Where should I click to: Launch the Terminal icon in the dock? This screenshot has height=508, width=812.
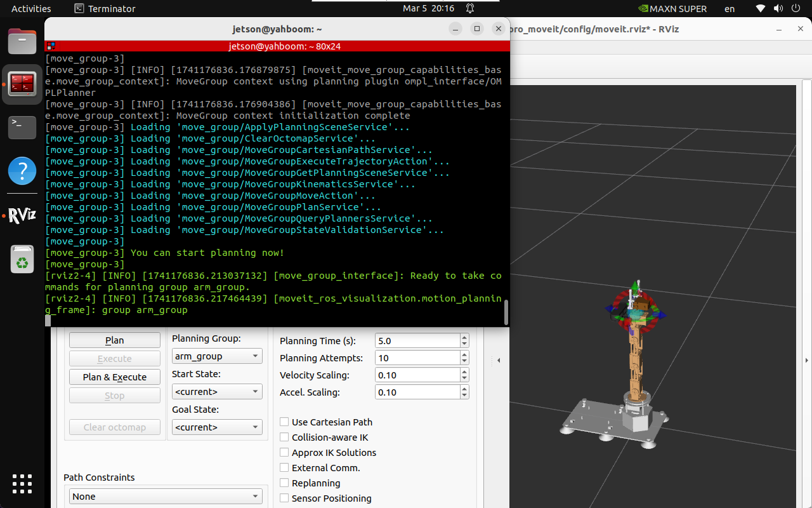(22, 127)
